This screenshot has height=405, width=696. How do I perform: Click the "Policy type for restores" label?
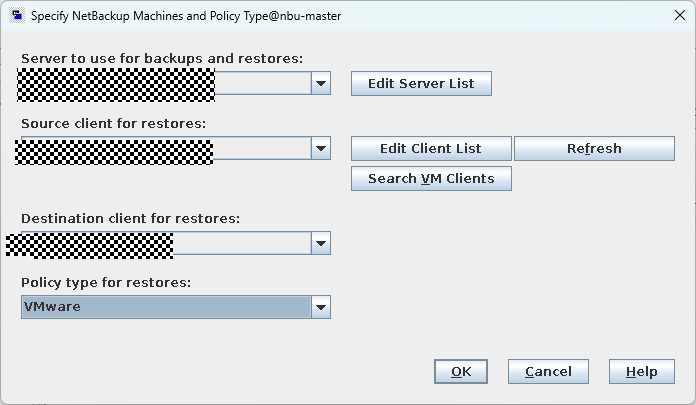tap(106, 282)
